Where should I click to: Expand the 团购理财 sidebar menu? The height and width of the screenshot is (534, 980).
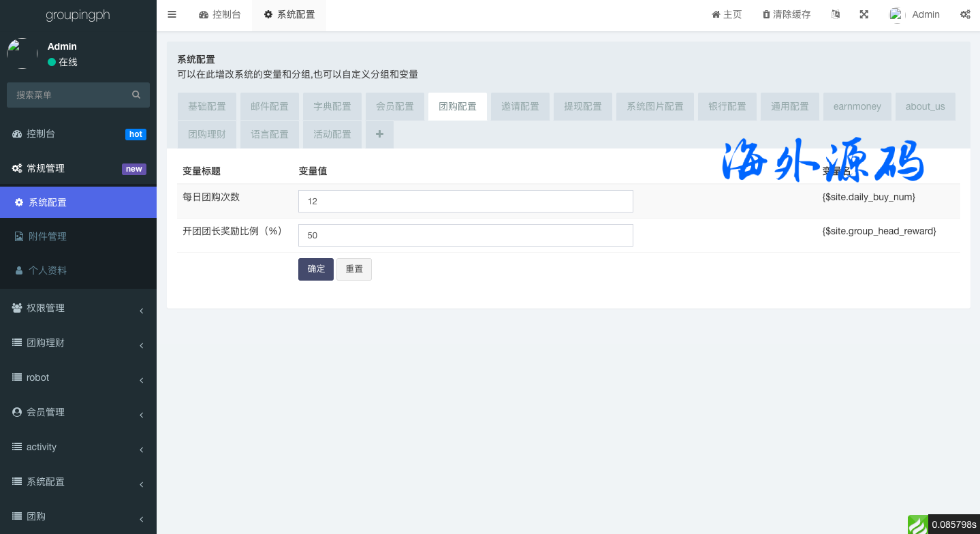point(78,343)
